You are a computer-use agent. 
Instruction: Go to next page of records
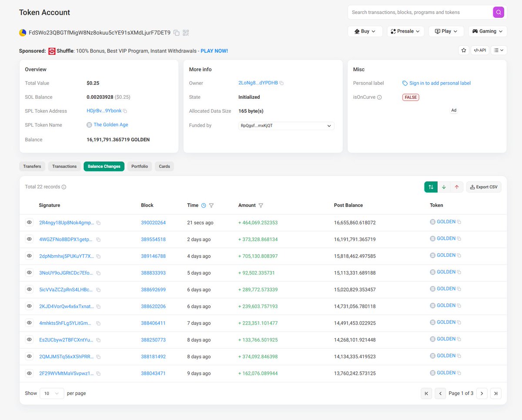(482, 393)
